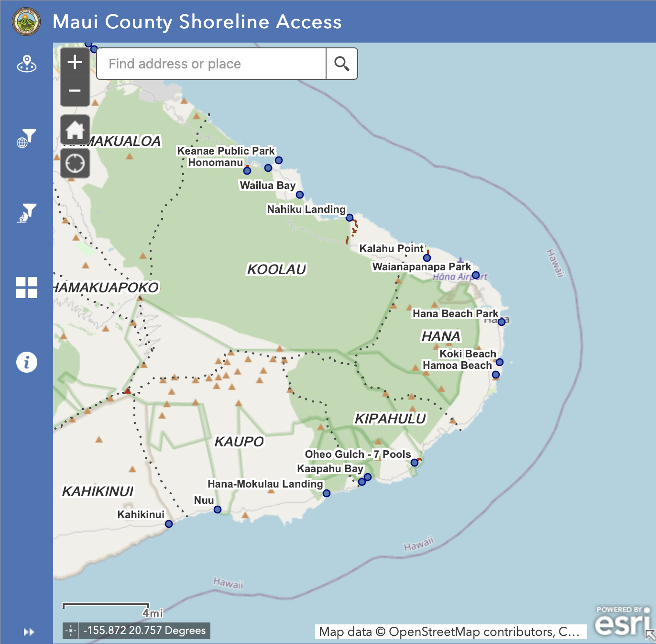Screen dimensions: 656x644
Task: Expand the sidebar with the double-arrow
Action: 28,632
